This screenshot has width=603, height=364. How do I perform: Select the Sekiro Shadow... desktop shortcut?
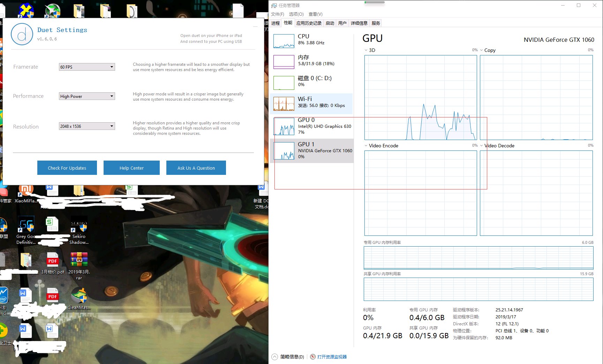pyautogui.click(x=79, y=230)
